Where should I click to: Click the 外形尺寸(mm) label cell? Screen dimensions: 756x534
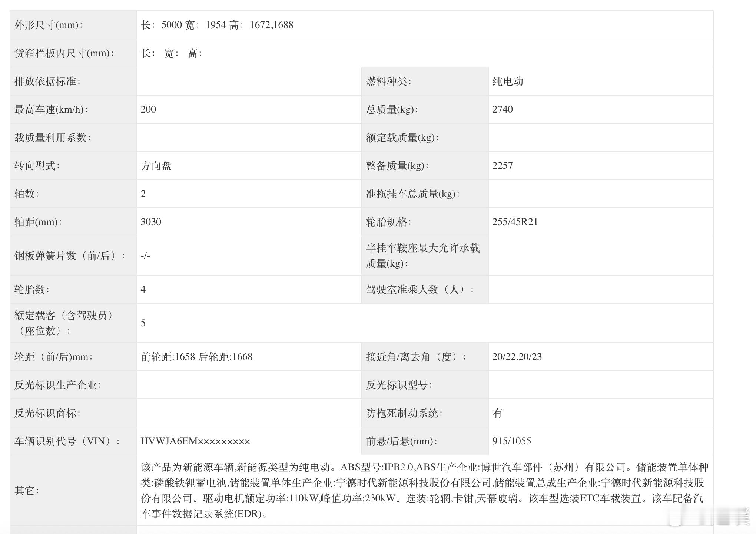pos(49,25)
